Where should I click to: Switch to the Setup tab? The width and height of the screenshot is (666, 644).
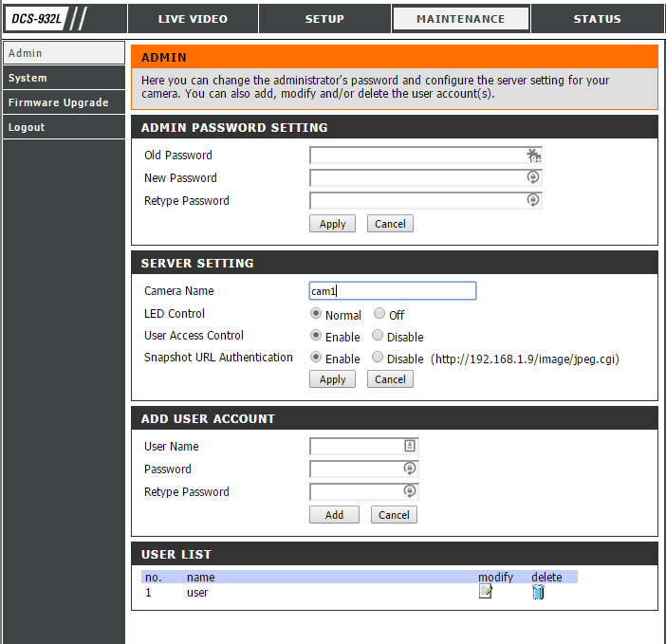click(324, 19)
